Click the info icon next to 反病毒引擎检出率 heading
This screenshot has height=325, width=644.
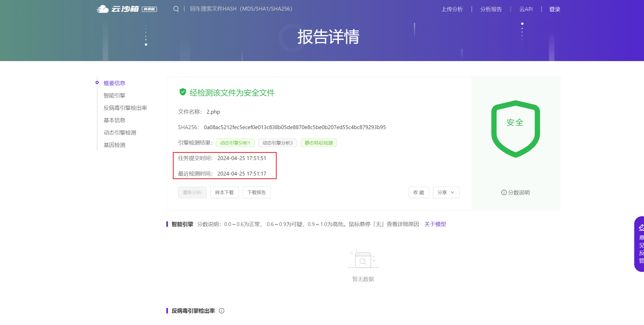tap(222, 311)
